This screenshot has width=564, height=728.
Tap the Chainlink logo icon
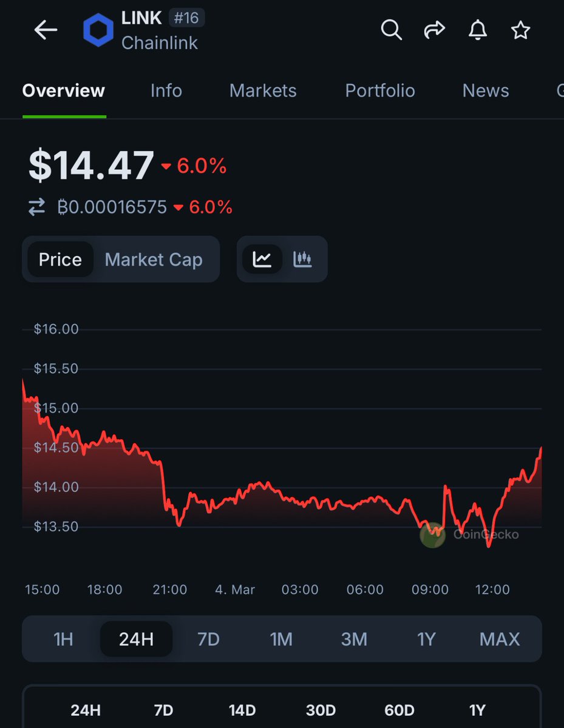point(98,30)
